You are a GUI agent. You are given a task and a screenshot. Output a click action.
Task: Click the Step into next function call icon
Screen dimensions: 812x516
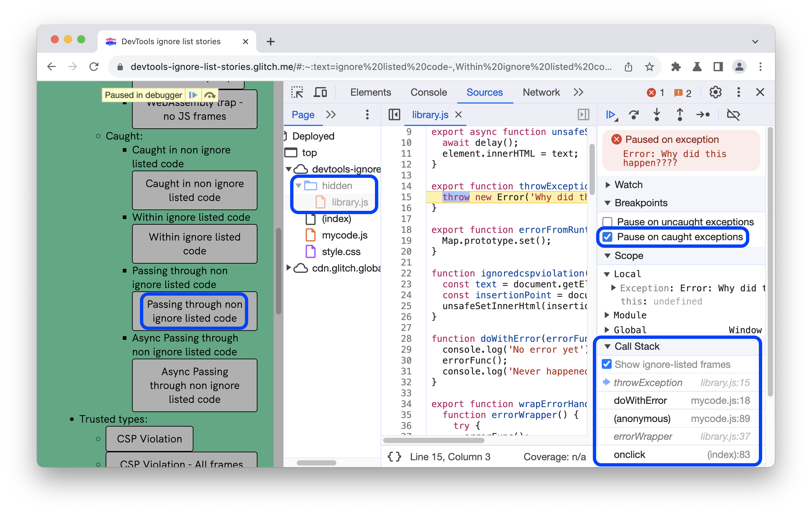(659, 115)
